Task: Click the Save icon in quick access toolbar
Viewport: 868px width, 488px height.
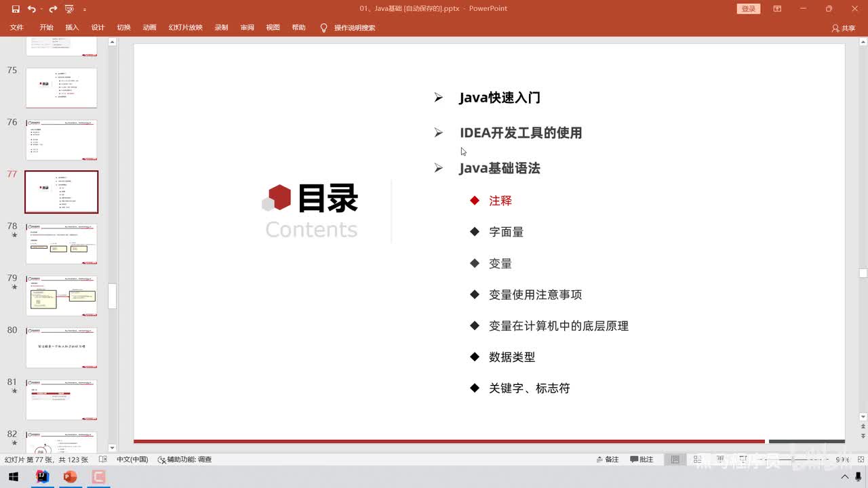Action: click(x=15, y=9)
